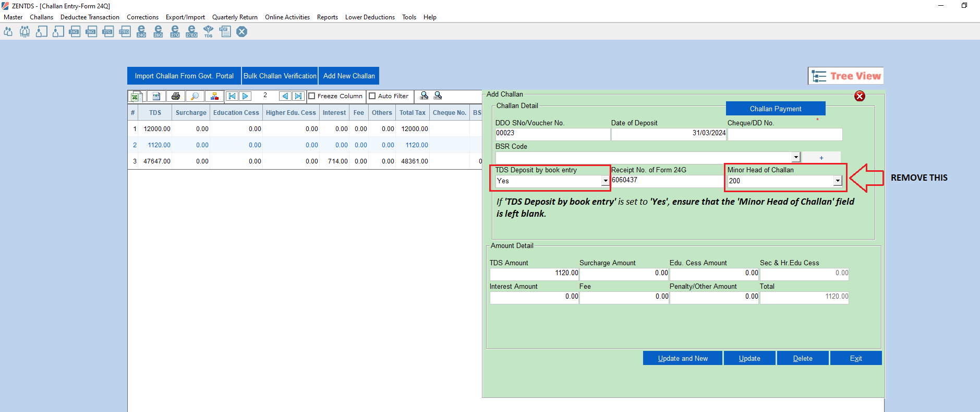
Task: Click the Exit button
Action: (856, 358)
